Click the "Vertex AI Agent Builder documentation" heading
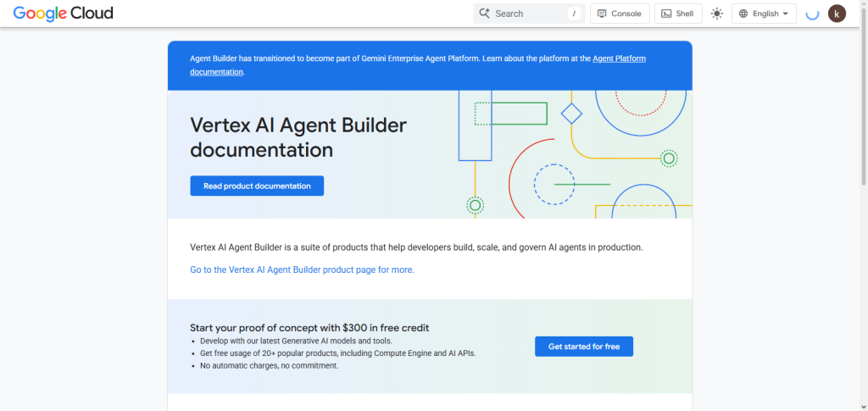The width and height of the screenshot is (868, 411). [x=298, y=137]
